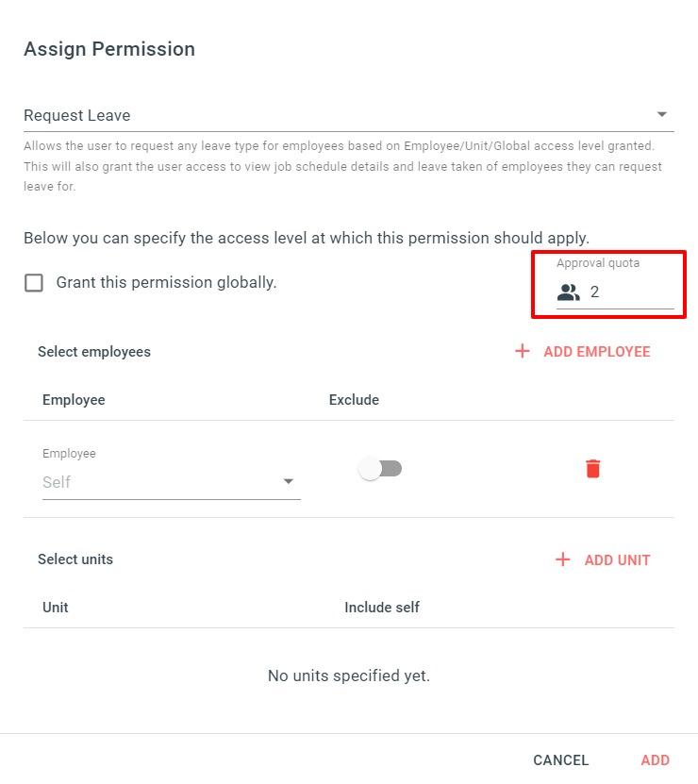Open the Request Leave permission select field
Screen dimensions: 698x784
[x=348, y=115]
